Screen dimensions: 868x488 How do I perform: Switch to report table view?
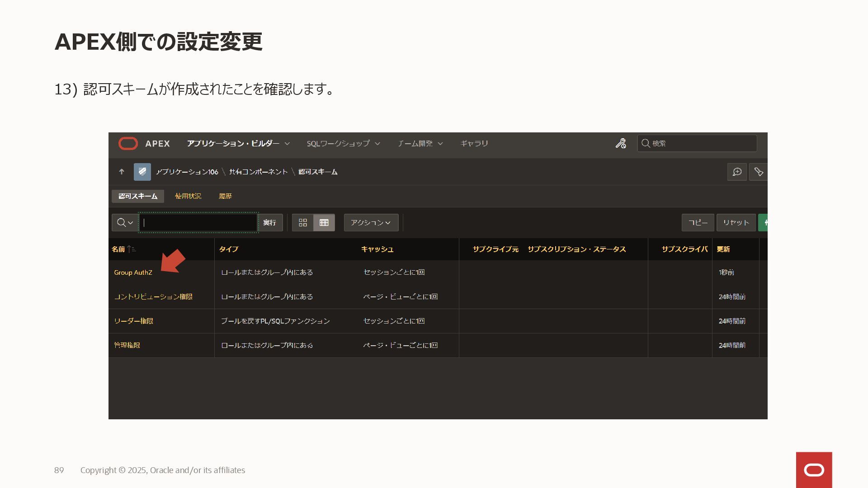pos(324,222)
